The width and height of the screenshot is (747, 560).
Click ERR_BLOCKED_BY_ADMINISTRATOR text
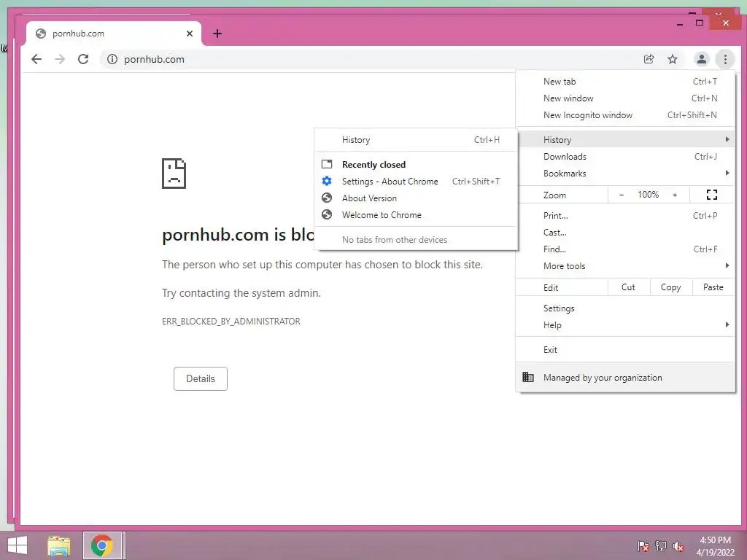tap(231, 321)
